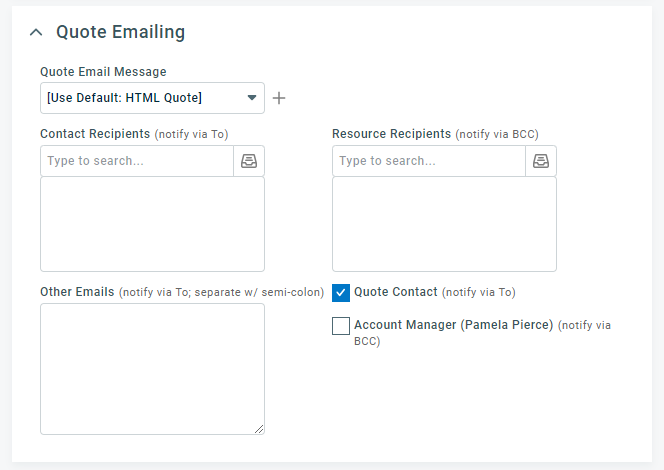Click inside the Resource Recipients list box
This screenshot has height=470, width=664.
coord(444,224)
